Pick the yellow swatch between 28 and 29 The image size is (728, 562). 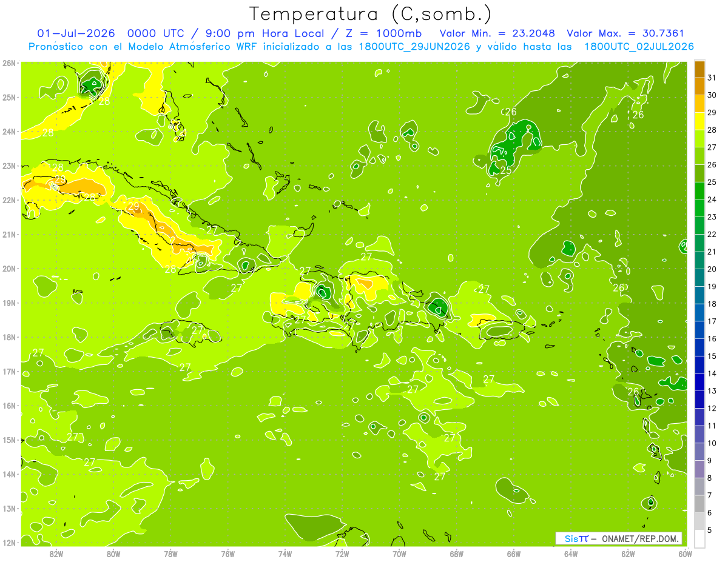699,121
